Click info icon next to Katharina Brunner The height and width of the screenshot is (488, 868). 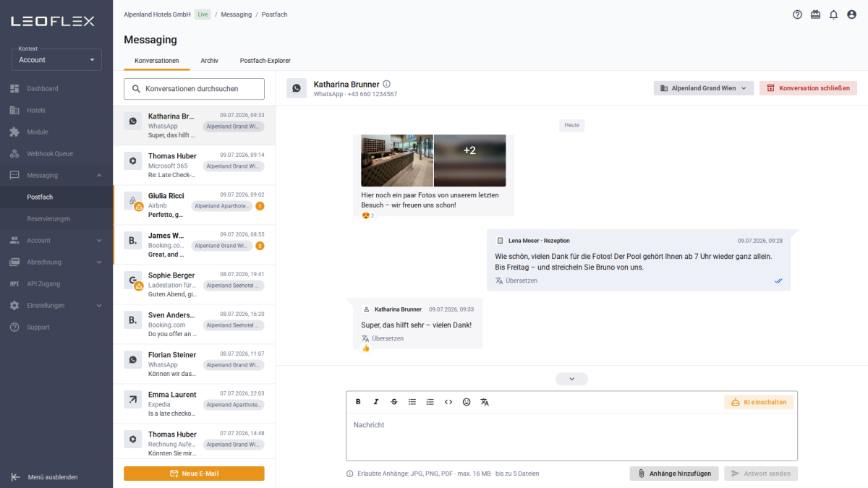(386, 84)
